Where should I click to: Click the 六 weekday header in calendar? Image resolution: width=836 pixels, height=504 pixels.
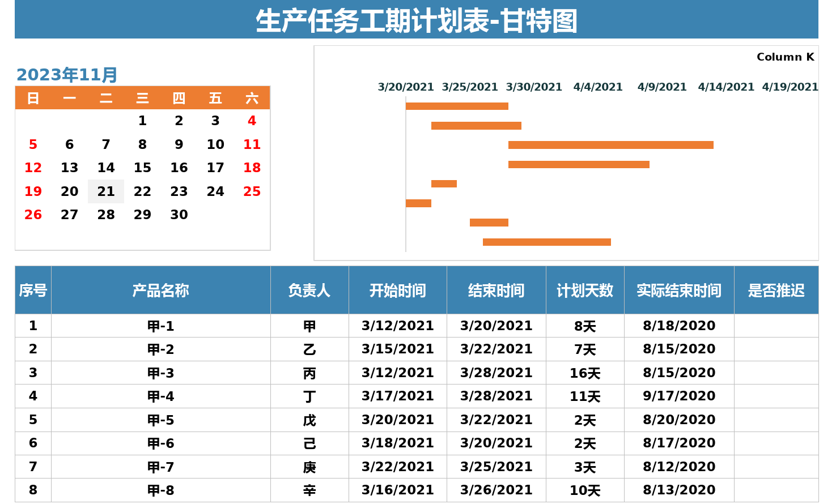pos(252,99)
